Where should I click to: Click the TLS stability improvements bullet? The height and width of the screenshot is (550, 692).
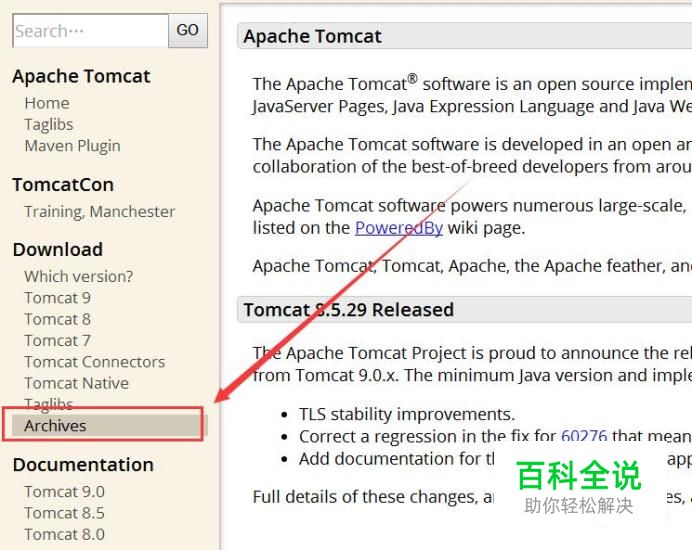(x=407, y=414)
